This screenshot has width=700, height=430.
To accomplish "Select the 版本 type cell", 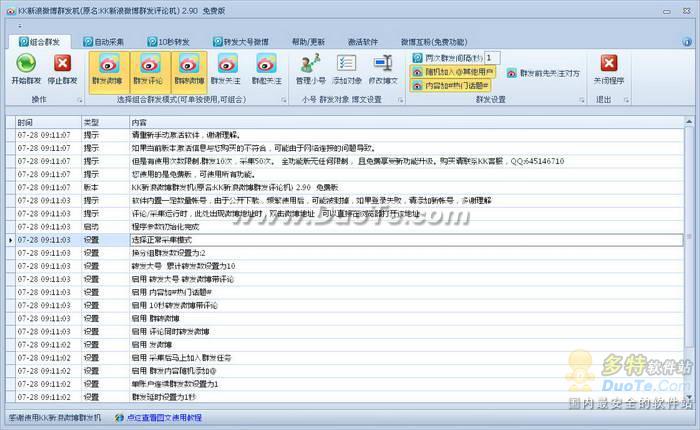I will tap(105, 188).
